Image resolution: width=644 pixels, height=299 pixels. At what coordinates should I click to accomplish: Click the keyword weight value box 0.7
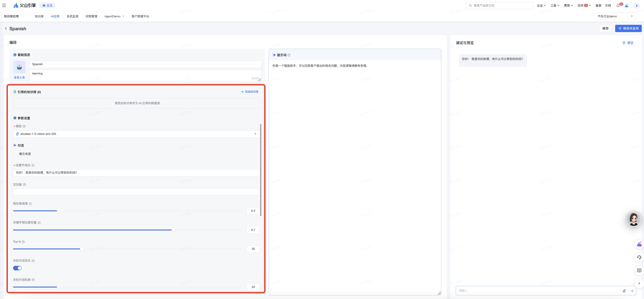(x=253, y=230)
